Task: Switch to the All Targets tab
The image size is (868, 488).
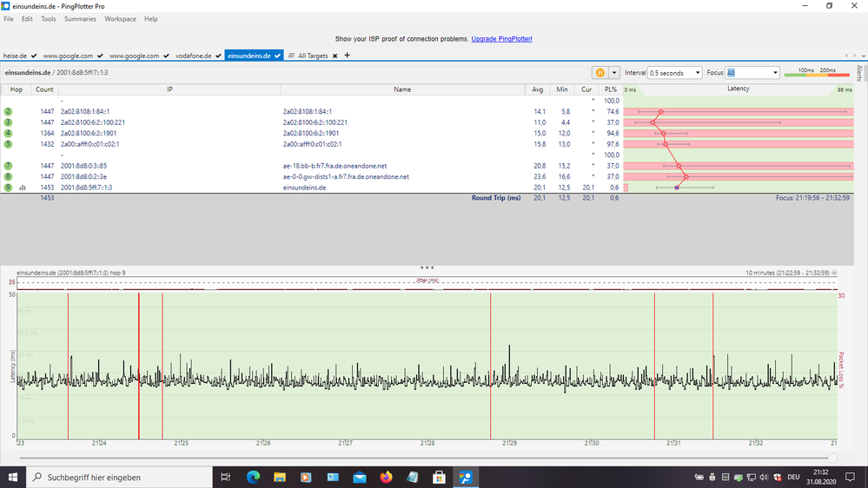Action: 312,56
